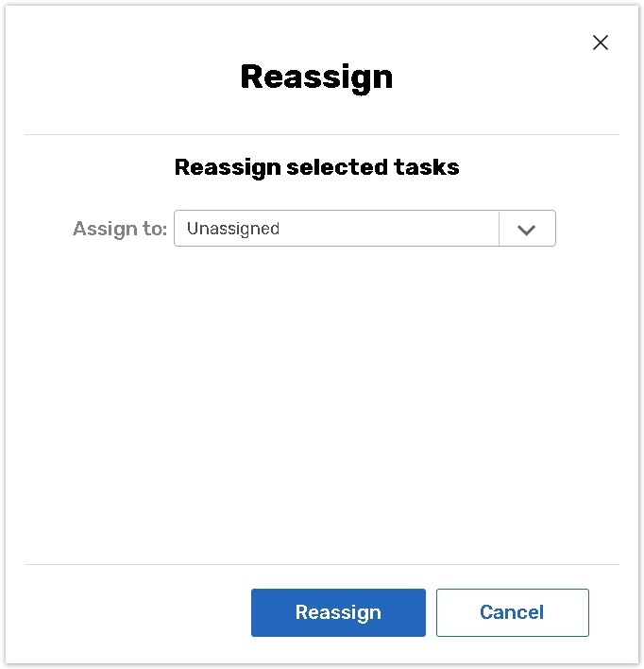Screen dimensions: 644x669
Task: Click the Reassign dialog title
Action: point(316,77)
